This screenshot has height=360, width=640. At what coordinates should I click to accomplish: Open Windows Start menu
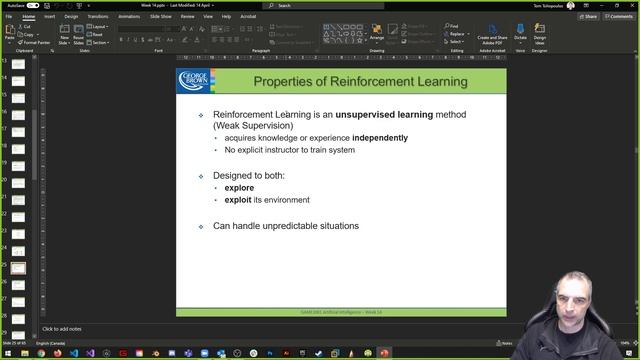click(8, 353)
